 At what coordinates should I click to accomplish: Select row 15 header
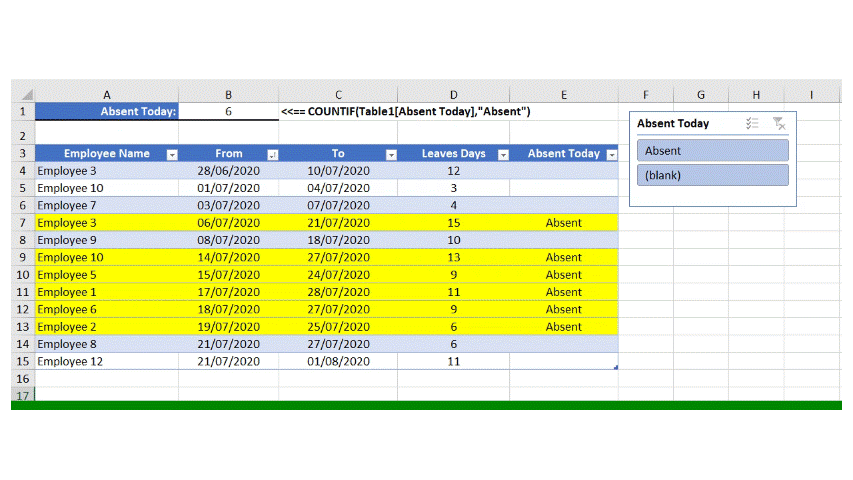point(23,361)
